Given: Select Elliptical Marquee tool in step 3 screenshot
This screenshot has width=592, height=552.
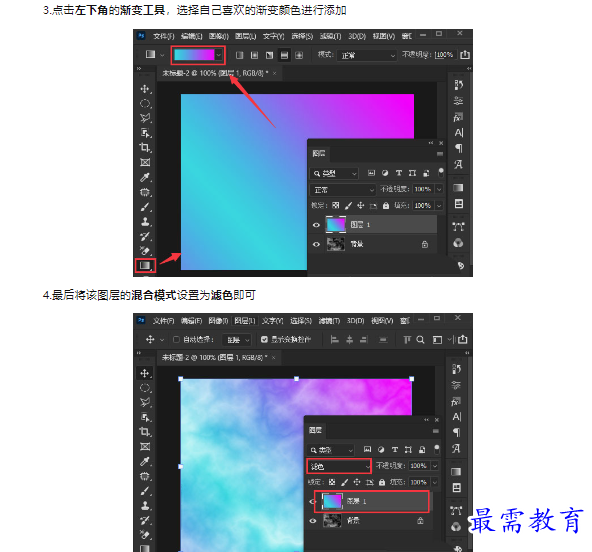Looking at the screenshot, I should point(145,103).
